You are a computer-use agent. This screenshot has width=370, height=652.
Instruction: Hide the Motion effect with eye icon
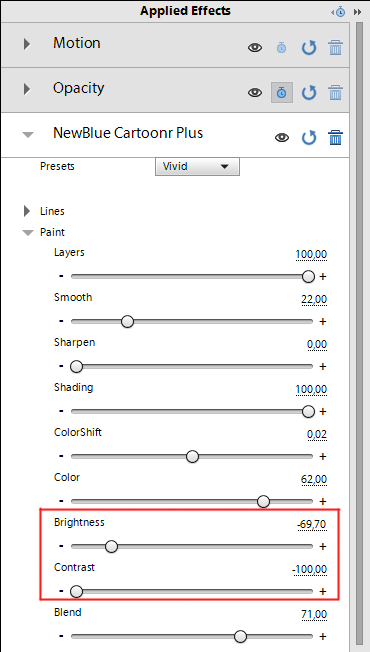point(255,48)
